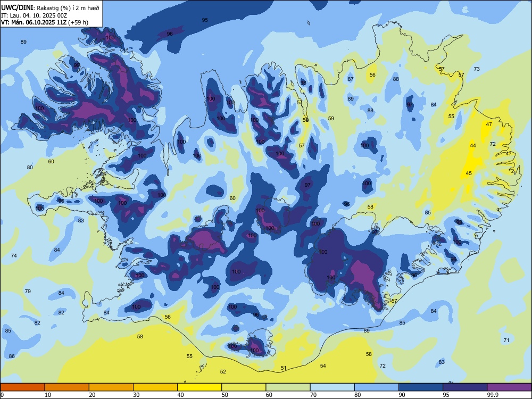Click the '40' legend tick label

tap(181, 395)
